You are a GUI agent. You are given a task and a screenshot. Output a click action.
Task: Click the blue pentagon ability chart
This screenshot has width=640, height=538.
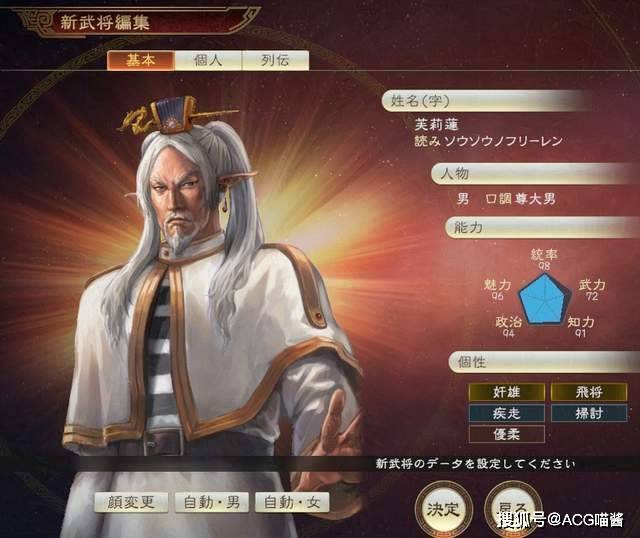pos(544,300)
